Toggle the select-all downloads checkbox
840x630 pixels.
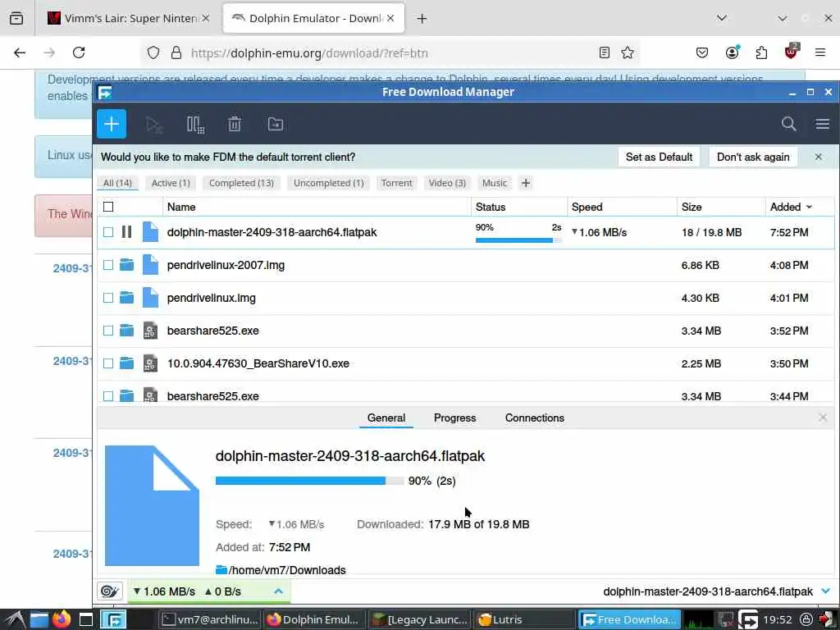(x=108, y=207)
